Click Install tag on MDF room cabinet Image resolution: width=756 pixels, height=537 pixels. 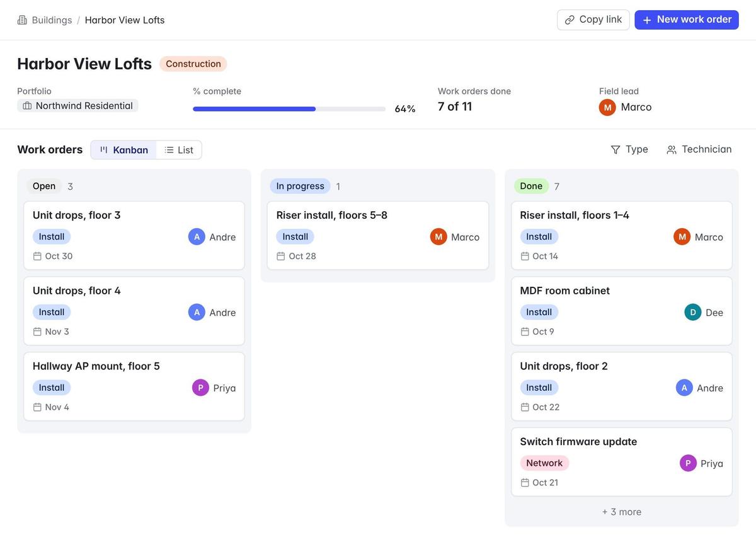539,312
